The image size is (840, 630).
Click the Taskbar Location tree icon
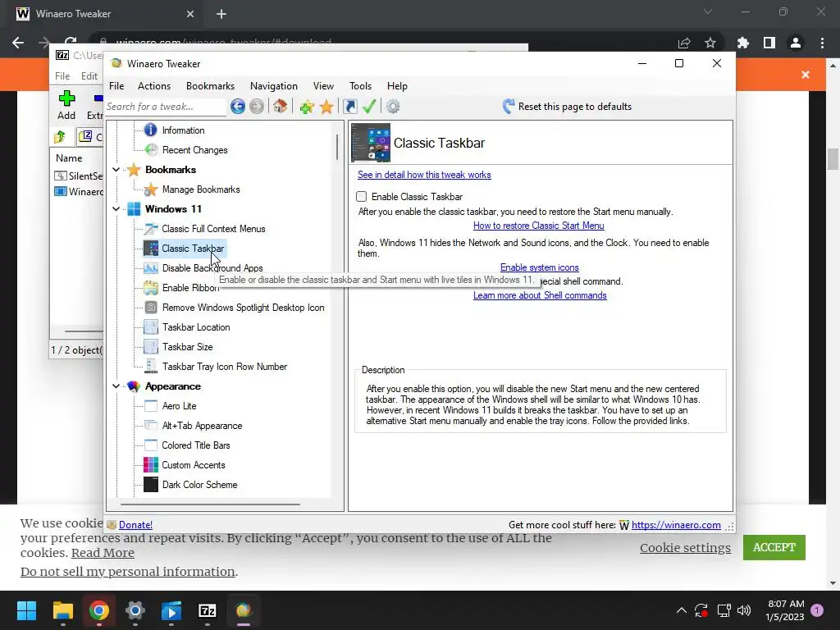pyautogui.click(x=151, y=327)
